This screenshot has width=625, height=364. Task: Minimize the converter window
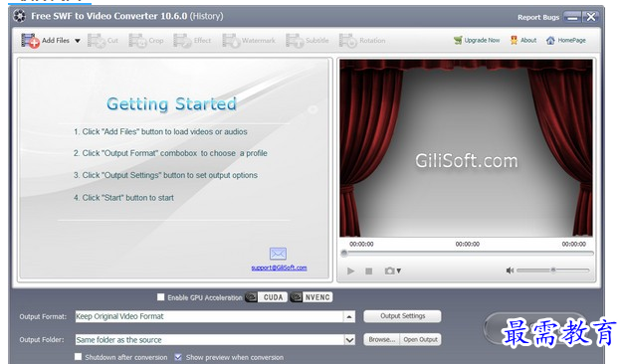coord(572,17)
